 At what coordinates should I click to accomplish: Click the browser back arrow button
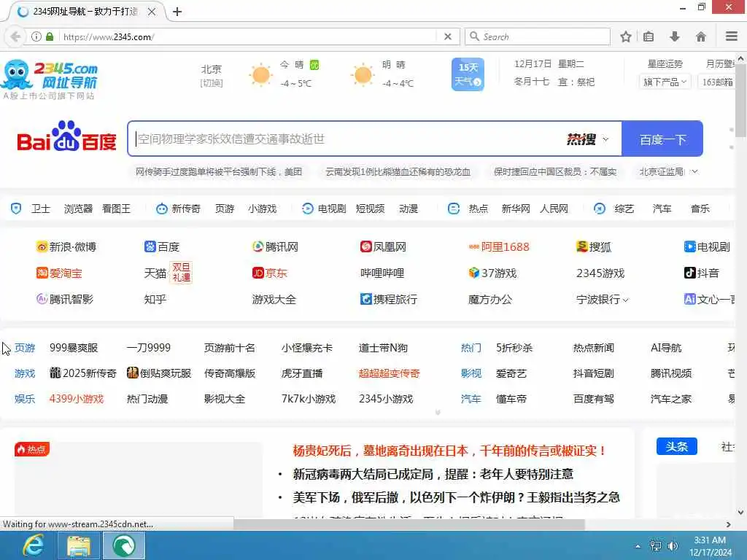point(16,36)
